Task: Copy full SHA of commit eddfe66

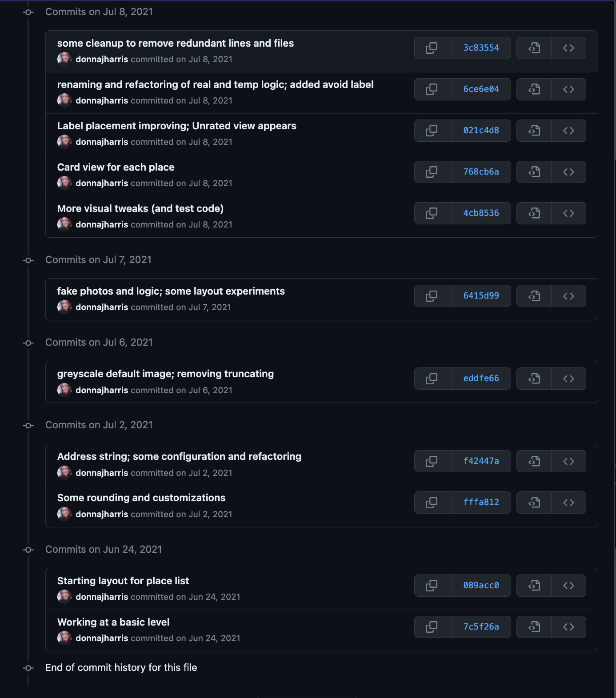Action: click(432, 378)
